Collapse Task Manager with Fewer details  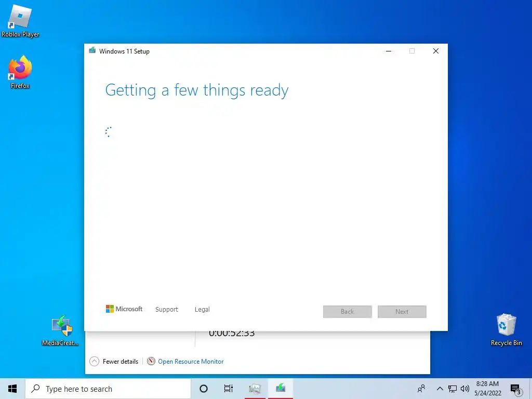pyautogui.click(x=114, y=362)
